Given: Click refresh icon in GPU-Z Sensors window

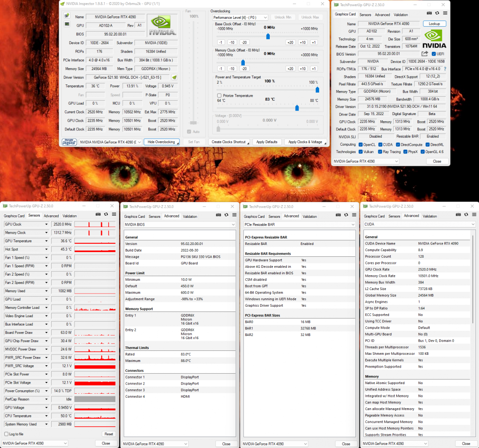Looking at the screenshot, I should pos(106,214).
